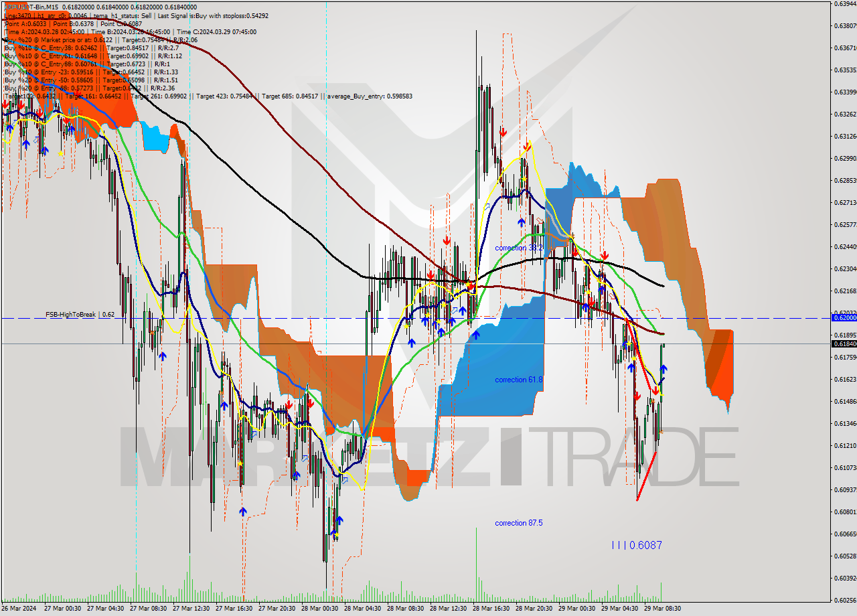This screenshot has width=857, height=616.
Task: Click the '27 Mar 12:30' time axis label
Action: click(191, 609)
